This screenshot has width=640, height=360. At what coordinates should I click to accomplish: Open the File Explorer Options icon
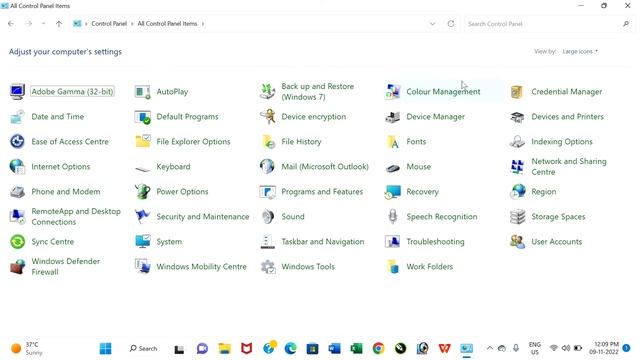[x=142, y=142]
